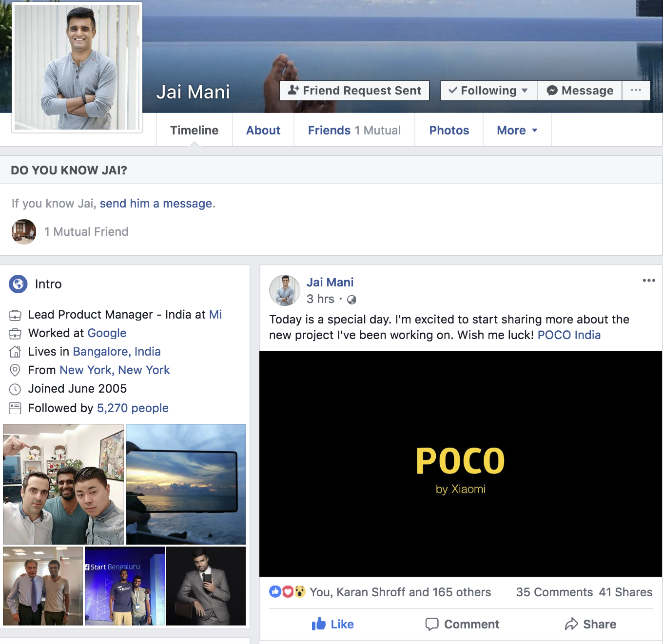Open the featured photo of two men standing
Screen dimensions: 663x644
(x=43, y=586)
